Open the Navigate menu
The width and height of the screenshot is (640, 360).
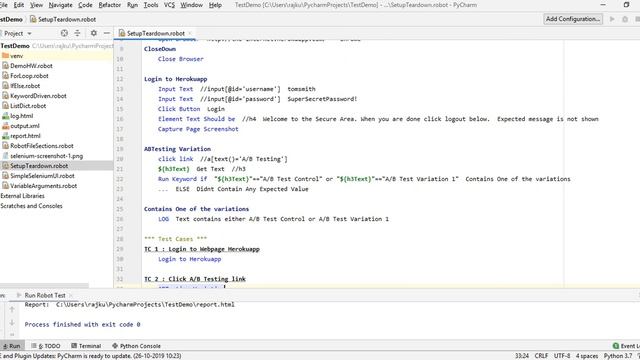tap(60, 5)
